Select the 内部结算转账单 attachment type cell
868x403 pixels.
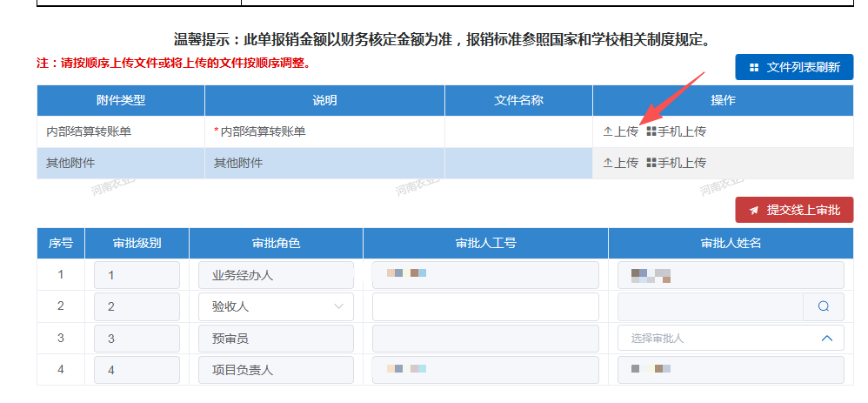coord(121,131)
